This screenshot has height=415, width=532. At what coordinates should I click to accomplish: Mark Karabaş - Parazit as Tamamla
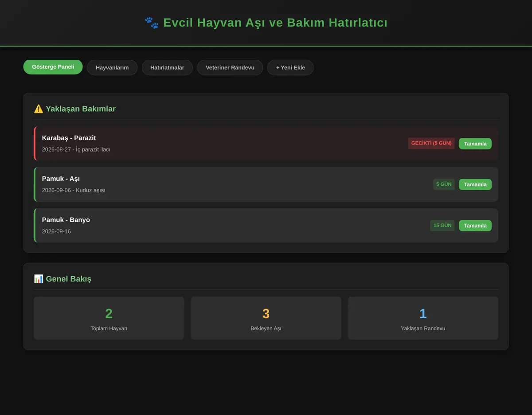click(x=475, y=144)
